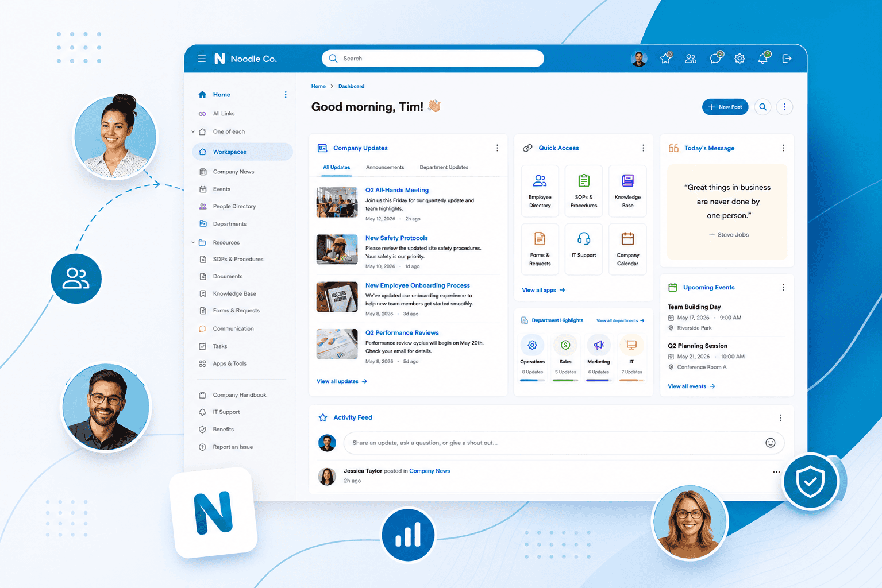Click the Upcoming Events calendar icon
Screen dimensions: 882x588
coord(673,287)
